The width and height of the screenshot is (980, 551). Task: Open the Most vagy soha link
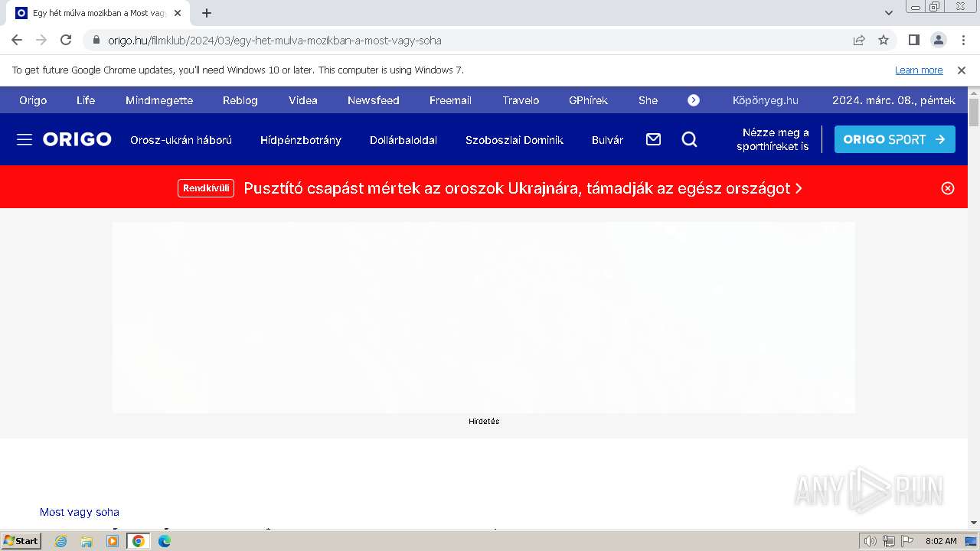[80, 512]
